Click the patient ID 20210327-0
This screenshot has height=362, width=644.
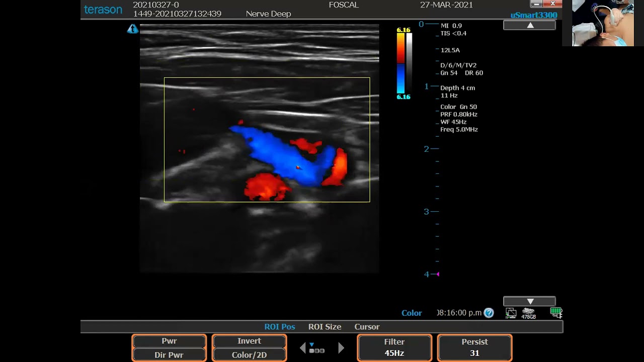156,5
